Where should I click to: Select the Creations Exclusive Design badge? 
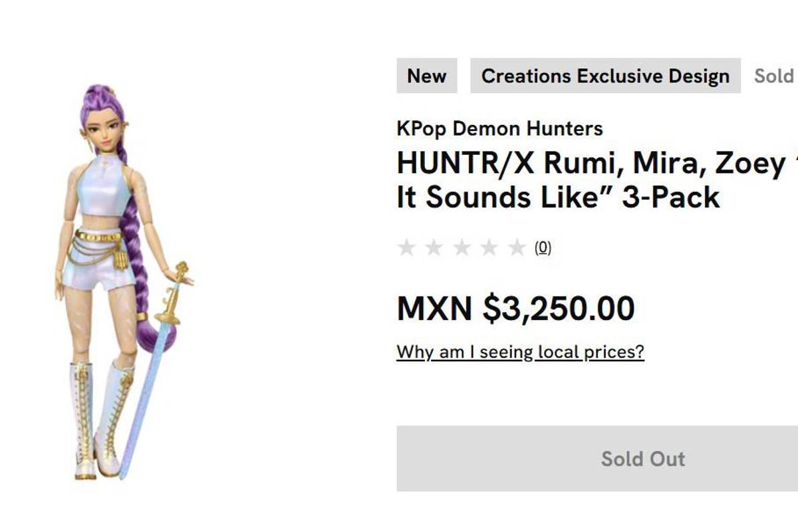click(605, 76)
